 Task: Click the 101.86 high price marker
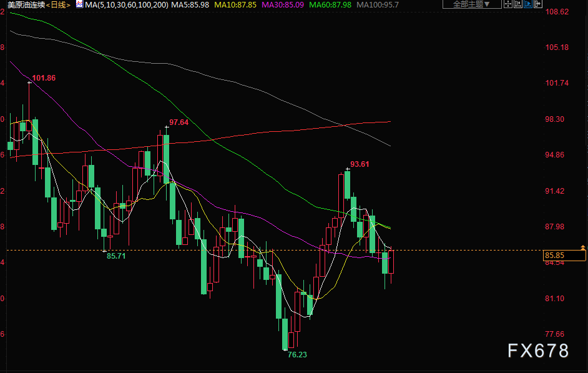(44, 78)
